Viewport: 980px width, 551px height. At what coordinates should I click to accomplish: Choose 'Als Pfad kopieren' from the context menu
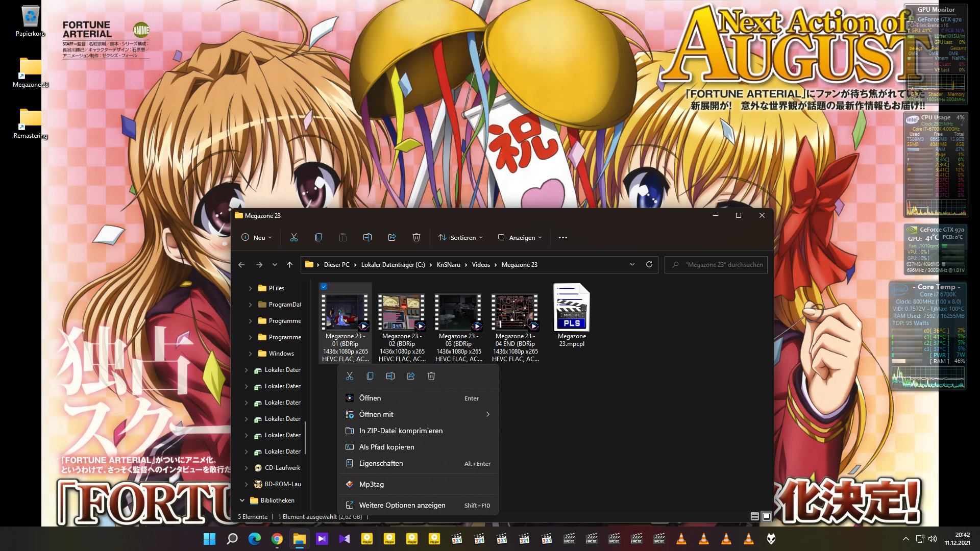pos(386,447)
